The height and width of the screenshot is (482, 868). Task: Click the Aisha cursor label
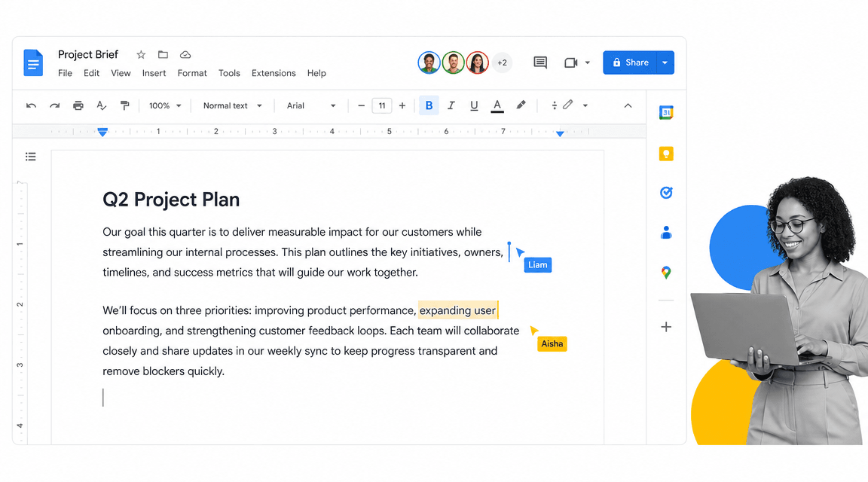552,343
